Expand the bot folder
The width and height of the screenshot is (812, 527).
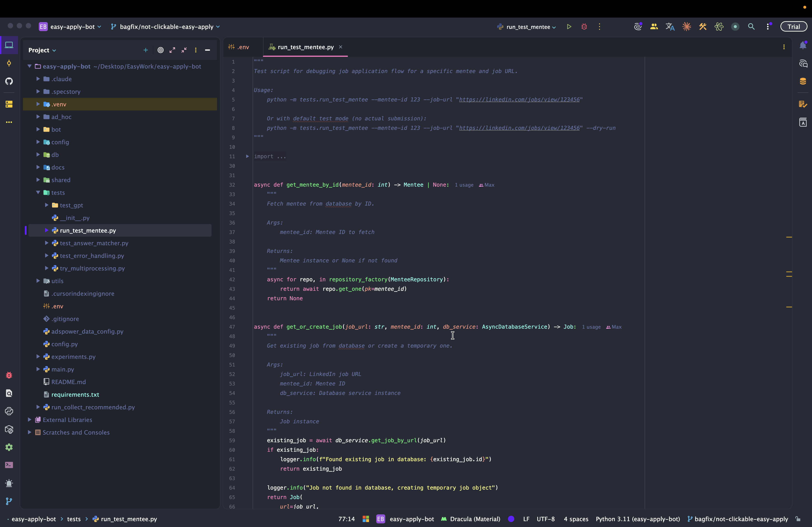click(38, 130)
